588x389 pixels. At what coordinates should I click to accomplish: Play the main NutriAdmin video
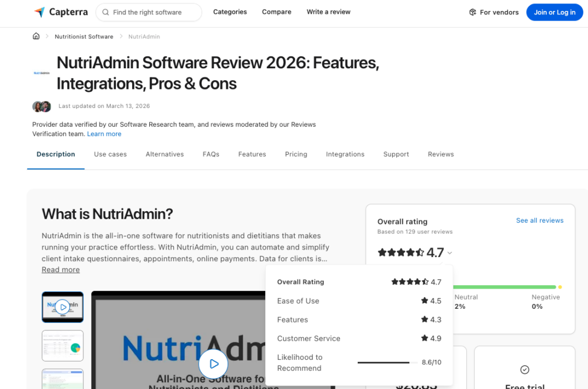click(214, 364)
